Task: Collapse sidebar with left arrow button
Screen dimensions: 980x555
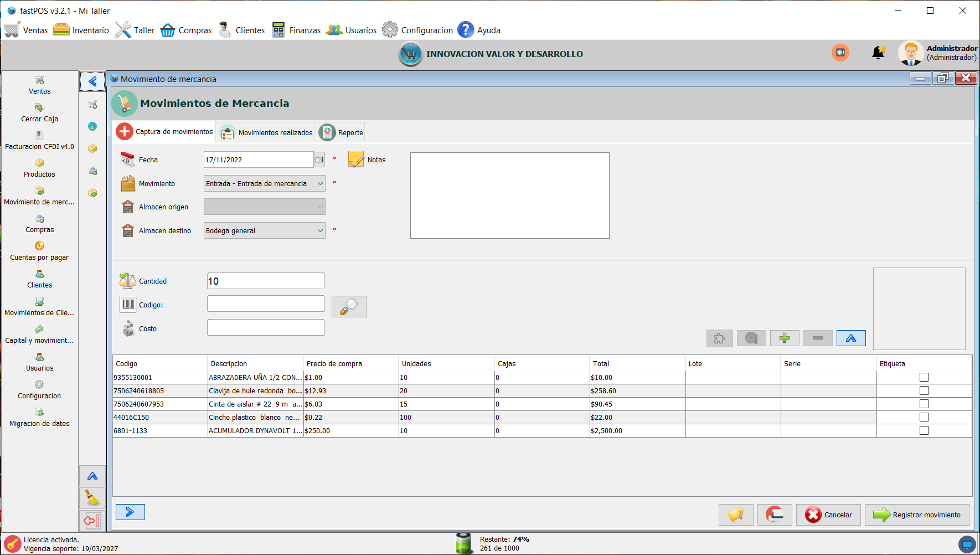Action: tap(92, 81)
